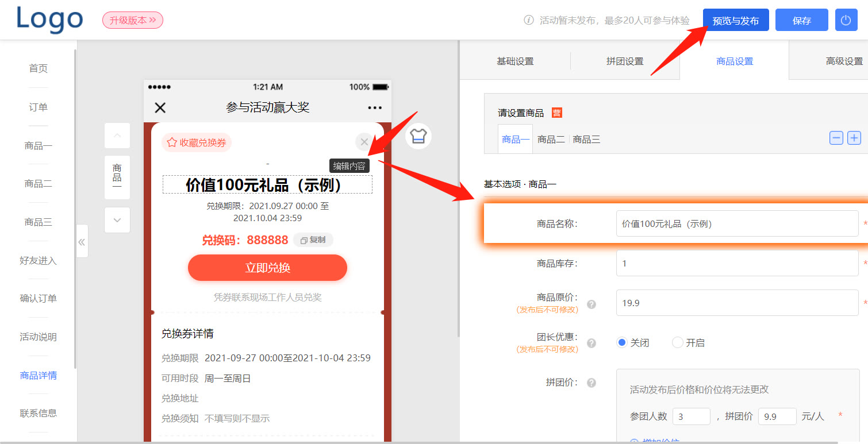Click help icon next to 团长优惠

(x=592, y=343)
